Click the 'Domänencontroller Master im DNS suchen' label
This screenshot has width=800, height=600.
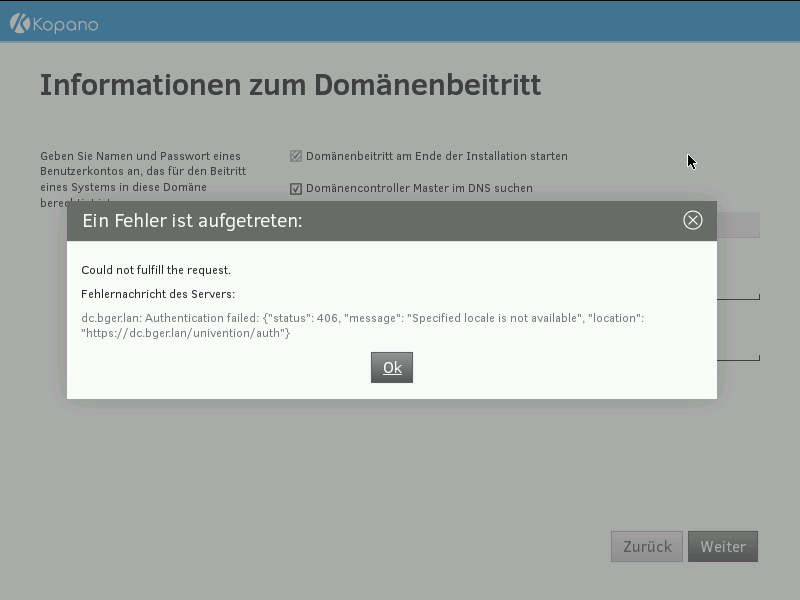pos(419,188)
